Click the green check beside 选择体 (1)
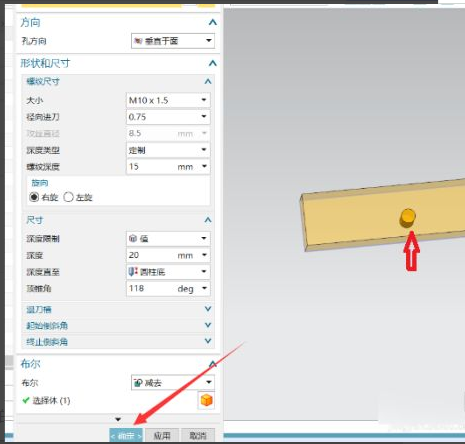The width and height of the screenshot is (465, 444). [26, 400]
